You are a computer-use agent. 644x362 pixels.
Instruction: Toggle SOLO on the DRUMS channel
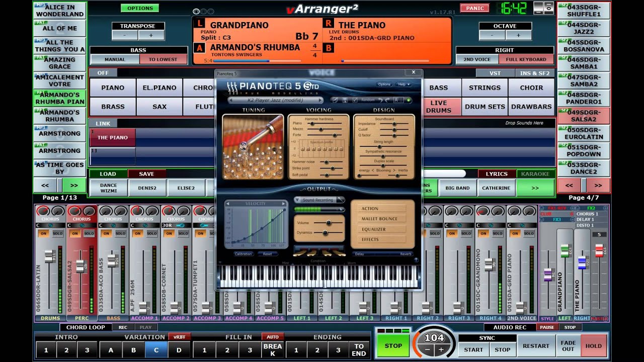(x=57, y=233)
